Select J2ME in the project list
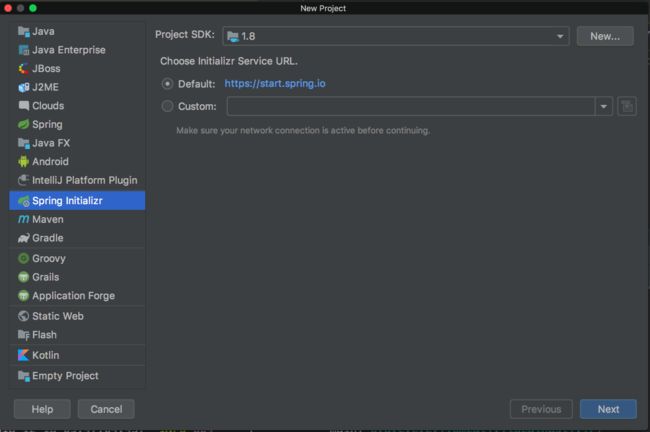 click(x=77, y=87)
